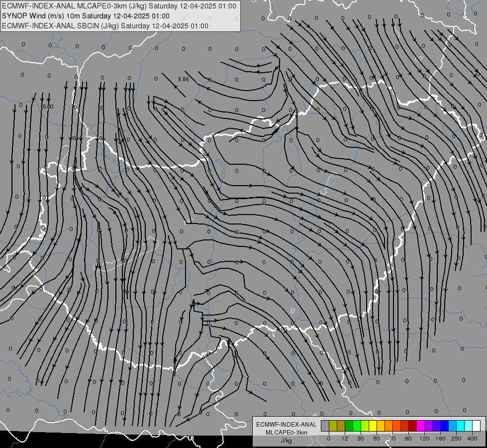Viewport: 487px width, 448px height.
Task: Click the 8.86 wind speed label
Action: point(183,79)
